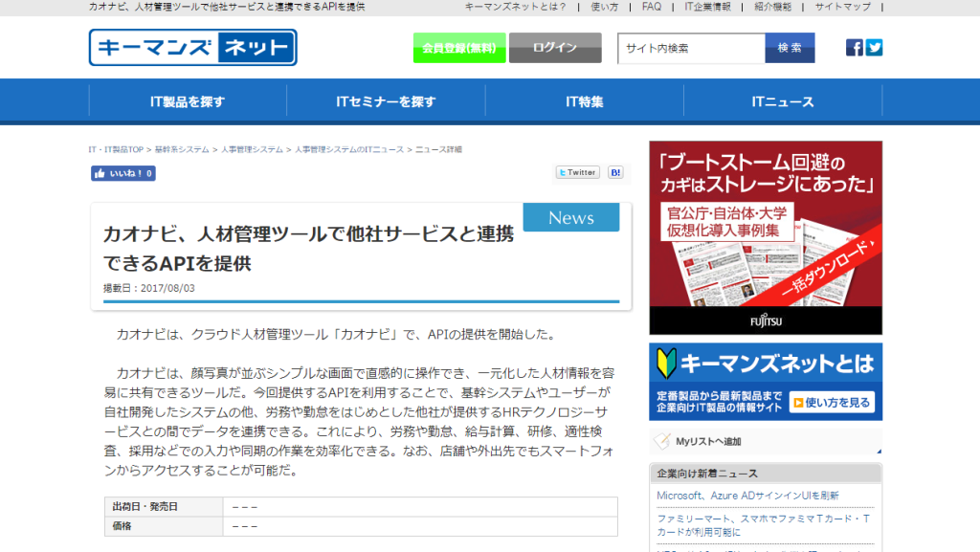Open the IT企業情報 top link
The image size is (980, 552).
pyautogui.click(x=707, y=7)
